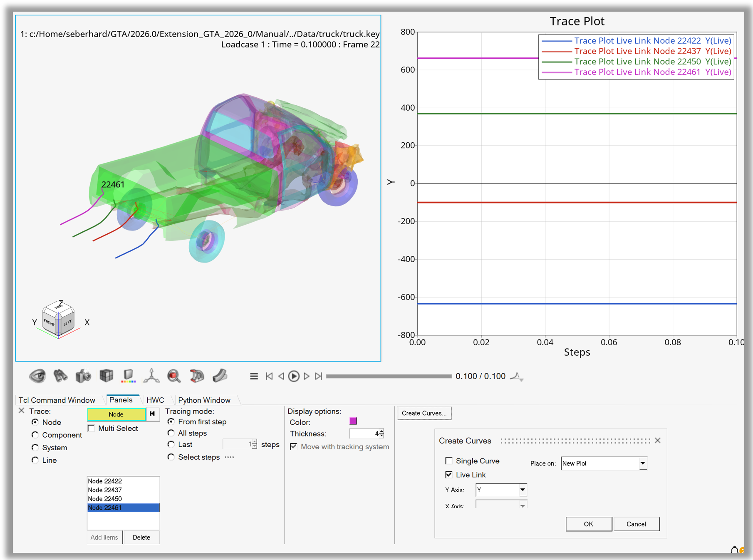Open the animation curve options icon
This screenshot has height=560, width=753.
[x=517, y=377]
